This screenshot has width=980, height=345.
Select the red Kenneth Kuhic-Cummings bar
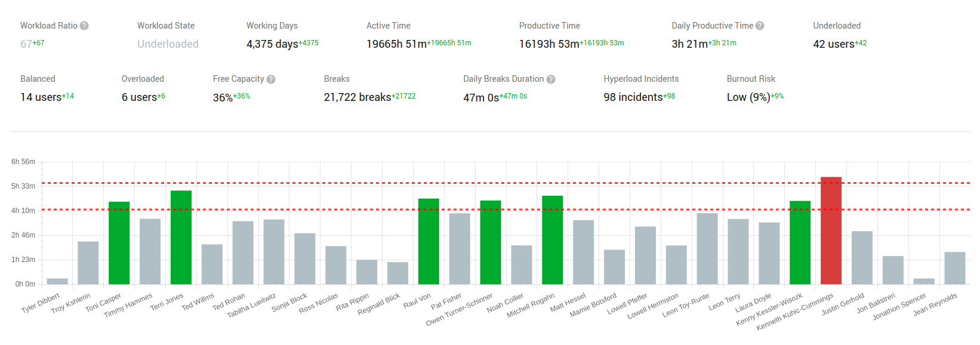(831, 230)
